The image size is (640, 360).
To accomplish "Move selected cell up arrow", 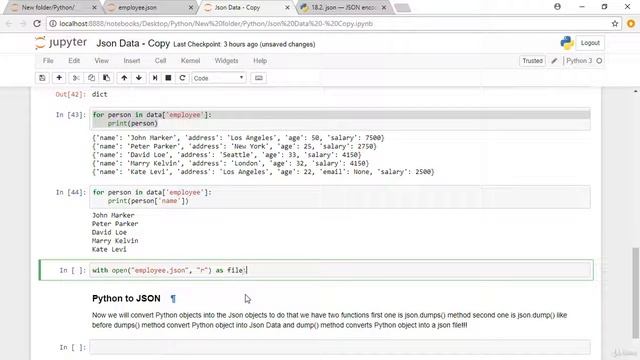I will pyautogui.click(x=124, y=78).
